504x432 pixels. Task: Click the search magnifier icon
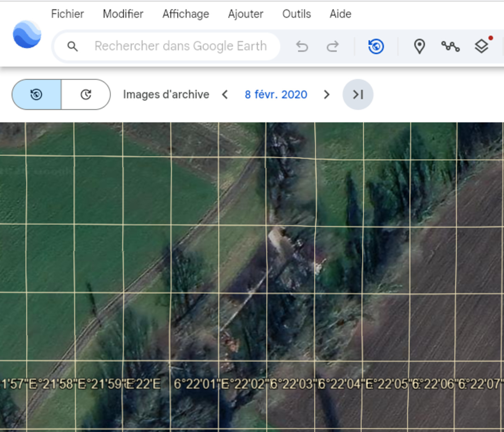click(72, 46)
